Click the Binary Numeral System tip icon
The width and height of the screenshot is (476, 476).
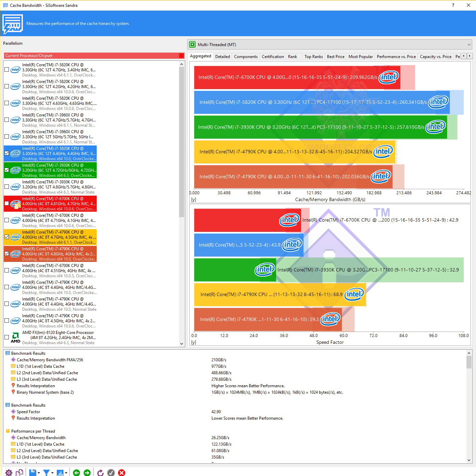[13, 392]
